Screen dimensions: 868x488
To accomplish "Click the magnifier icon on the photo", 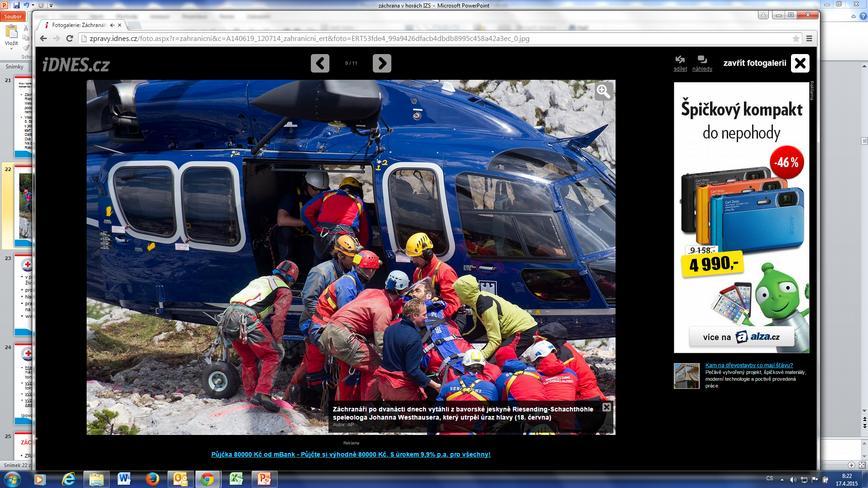I will [x=603, y=92].
